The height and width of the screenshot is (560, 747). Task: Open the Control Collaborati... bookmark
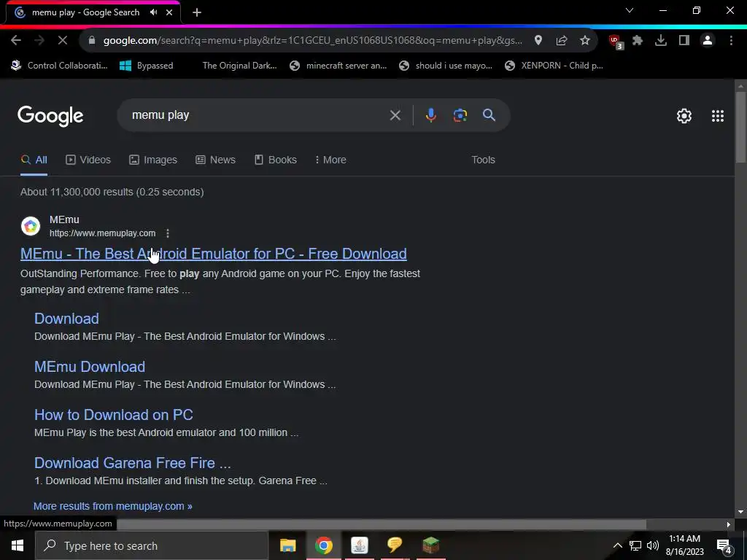pos(60,66)
